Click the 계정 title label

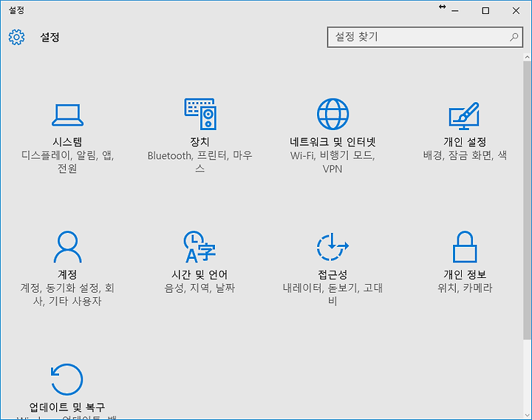[67, 274]
